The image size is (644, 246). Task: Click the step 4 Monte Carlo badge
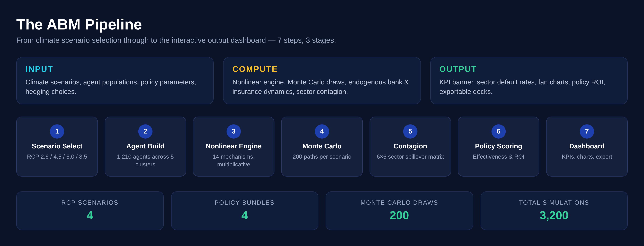pyautogui.click(x=322, y=131)
